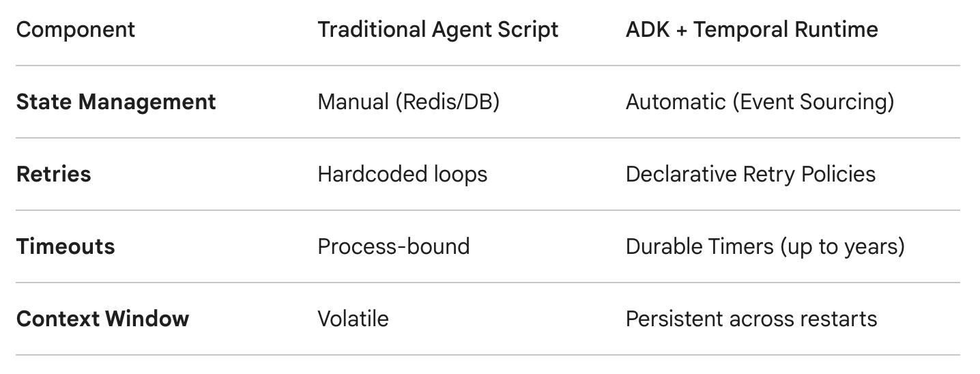Click the Retries row label

click(53, 174)
